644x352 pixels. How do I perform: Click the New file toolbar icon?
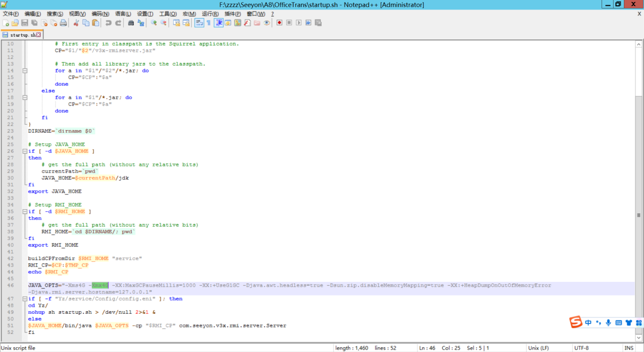coord(6,23)
